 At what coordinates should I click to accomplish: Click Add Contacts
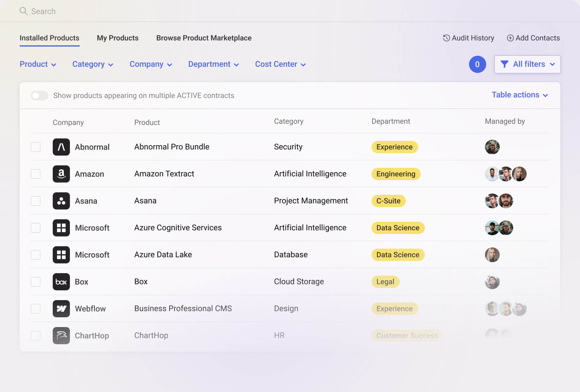point(533,38)
